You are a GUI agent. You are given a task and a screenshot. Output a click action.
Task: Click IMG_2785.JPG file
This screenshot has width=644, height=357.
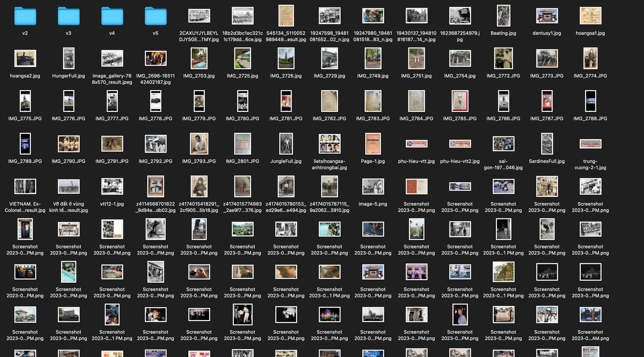pos(460,101)
